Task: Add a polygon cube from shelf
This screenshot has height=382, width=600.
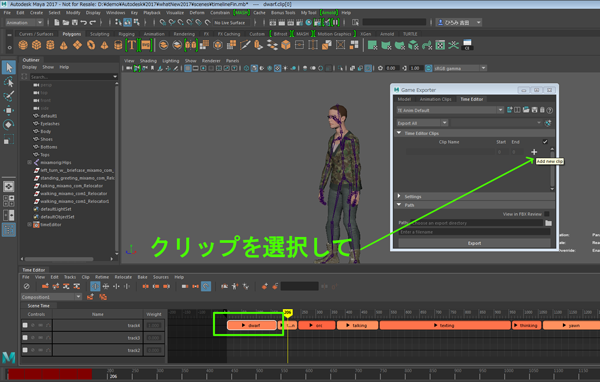Action: click(36, 45)
